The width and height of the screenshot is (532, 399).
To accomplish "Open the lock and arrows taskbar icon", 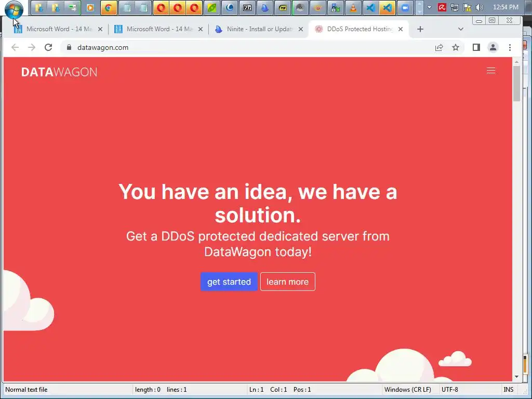I will click(x=335, y=8).
